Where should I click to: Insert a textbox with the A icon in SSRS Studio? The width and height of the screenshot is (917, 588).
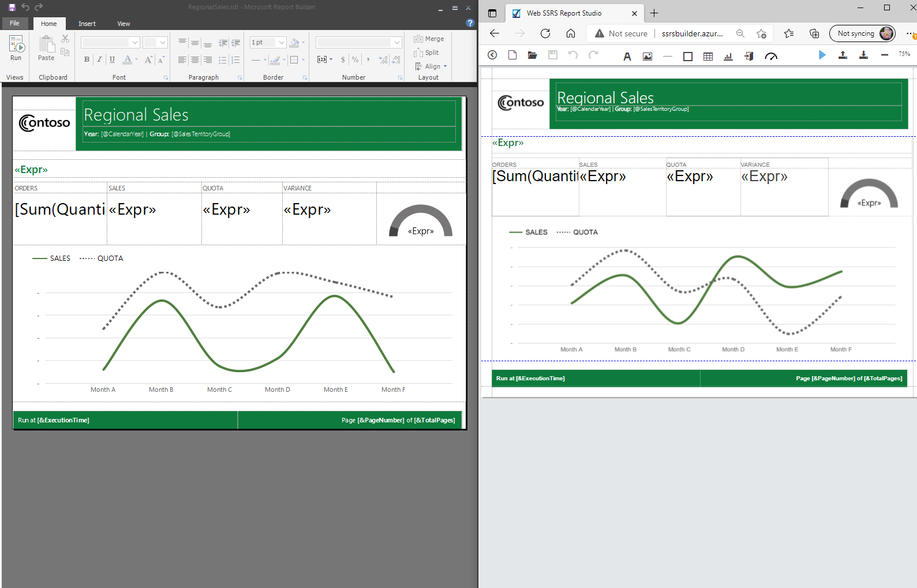(x=627, y=56)
